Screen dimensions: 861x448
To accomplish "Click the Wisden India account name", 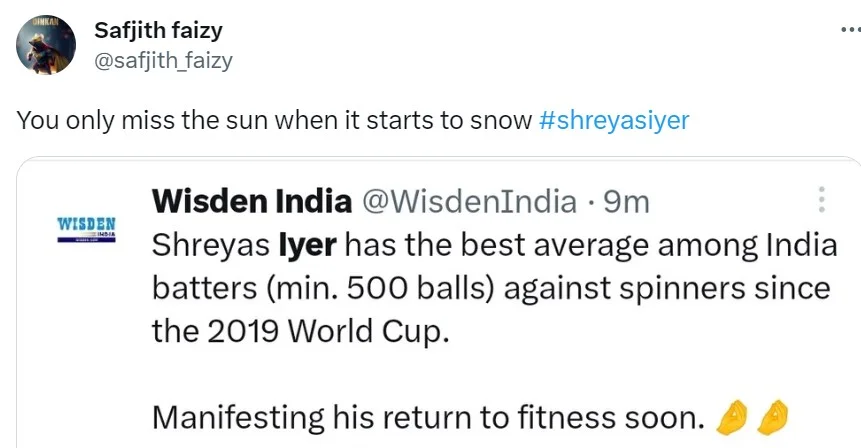I will click(x=251, y=201).
